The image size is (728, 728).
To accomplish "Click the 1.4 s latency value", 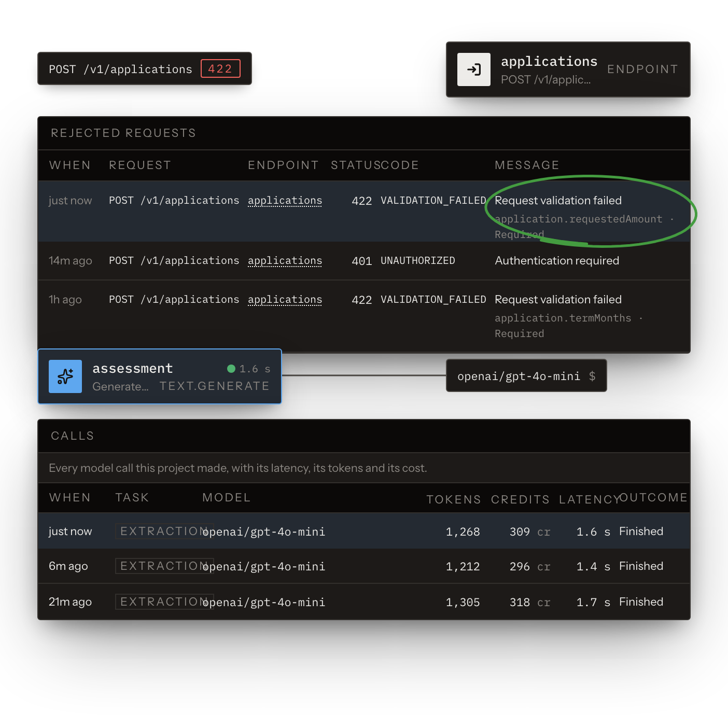I will (x=593, y=566).
